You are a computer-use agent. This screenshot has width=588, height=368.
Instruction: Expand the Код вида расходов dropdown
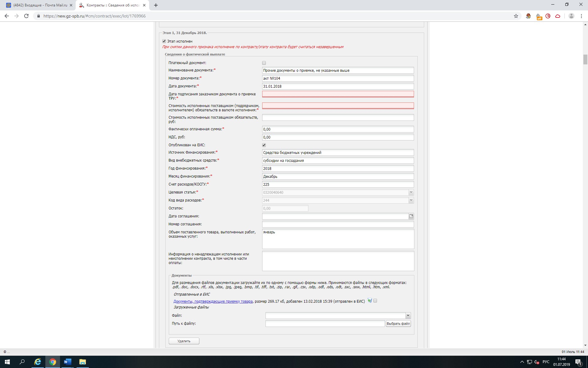tap(411, 200)
